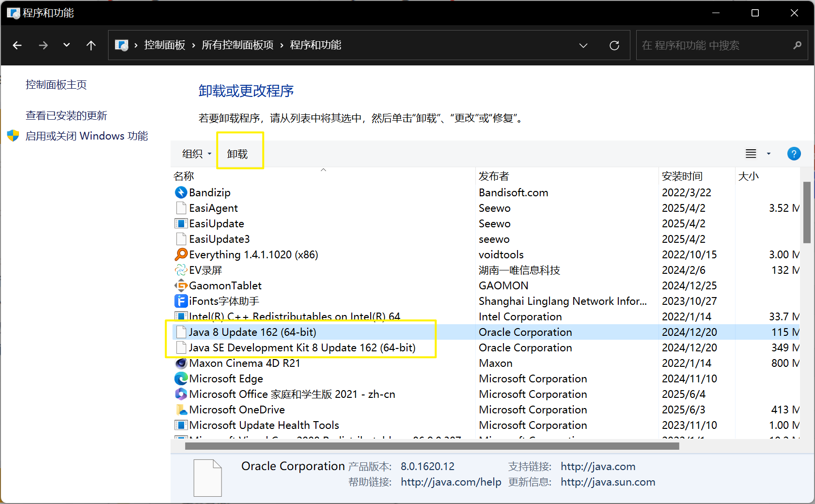Click the Microsoft Edge icon
The height and width of the screenshot is (504, 815).
181,378
